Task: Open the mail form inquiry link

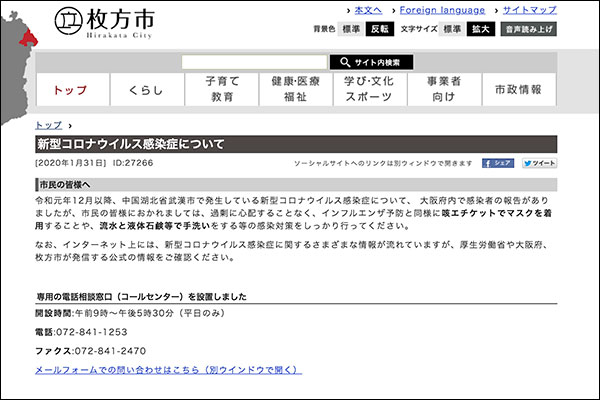Action: (x=167, y=369)
